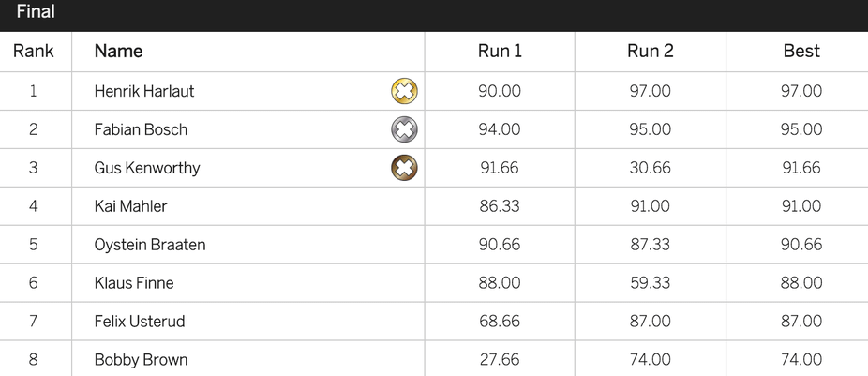Image resolution: width=868 pixels, height=376 pixels.
Task: Click Bobby Brown's Run 1 score 27.66
Action: coord(500,360)
